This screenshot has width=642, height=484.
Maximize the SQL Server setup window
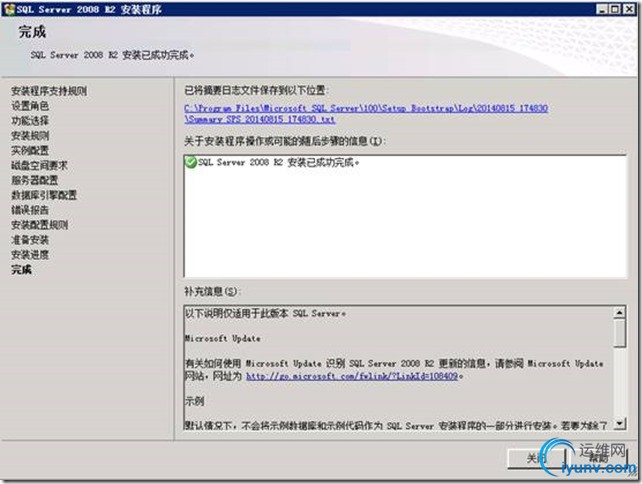pos(615,9)
